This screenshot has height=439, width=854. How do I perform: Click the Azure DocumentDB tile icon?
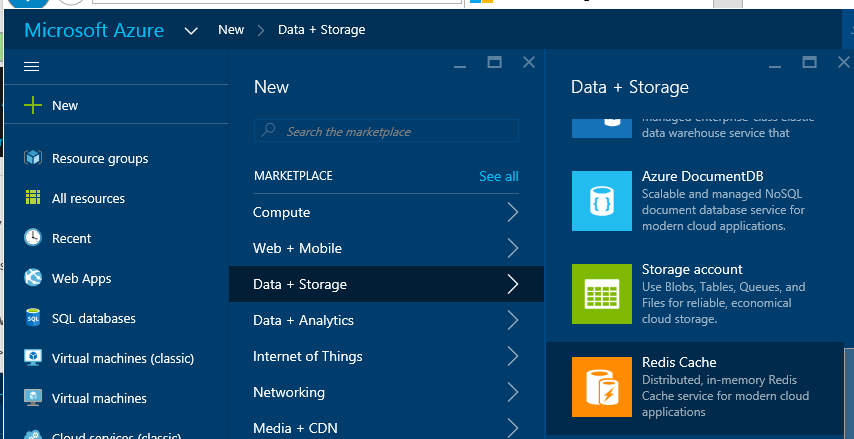pos(601,200)
